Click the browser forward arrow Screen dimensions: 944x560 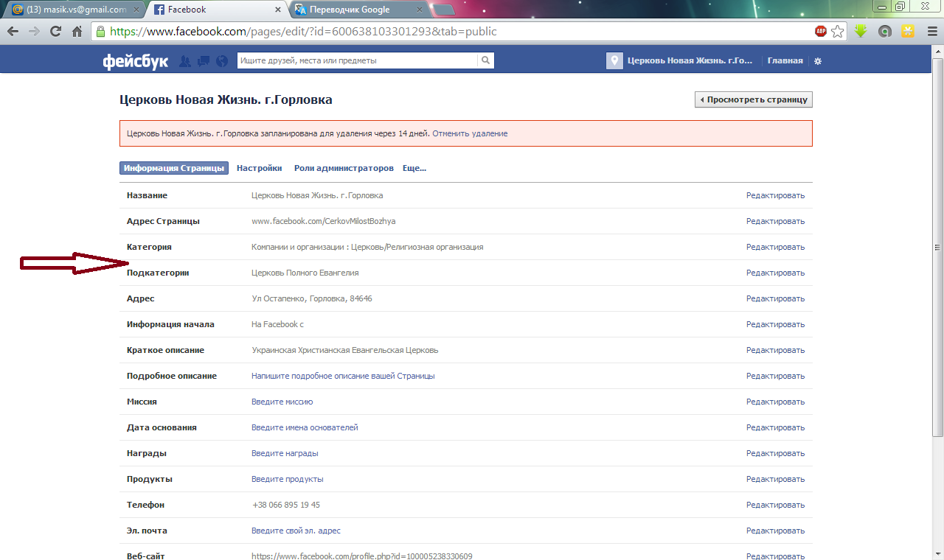click(34, 32)
